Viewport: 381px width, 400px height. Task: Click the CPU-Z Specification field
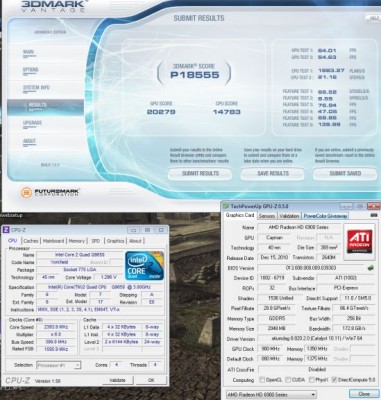point(100,287)
